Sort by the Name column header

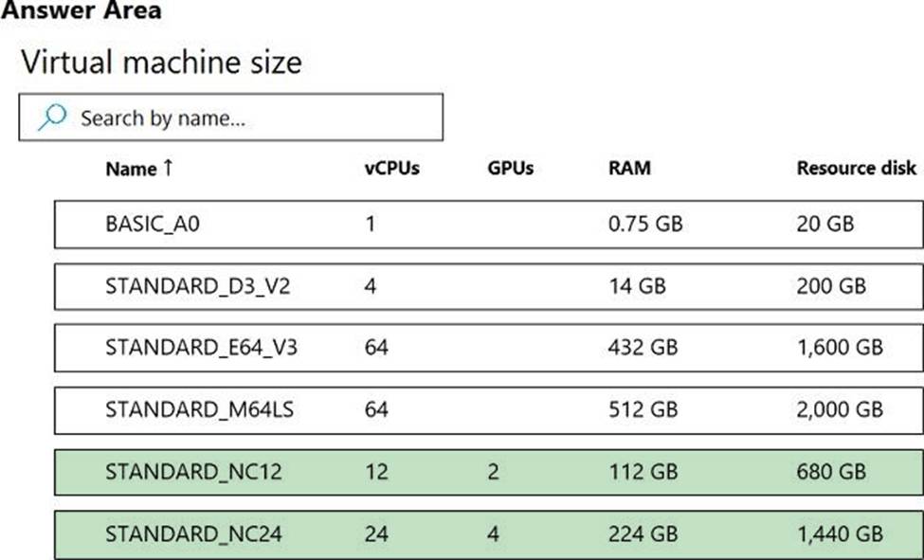(x=131, y=169)
